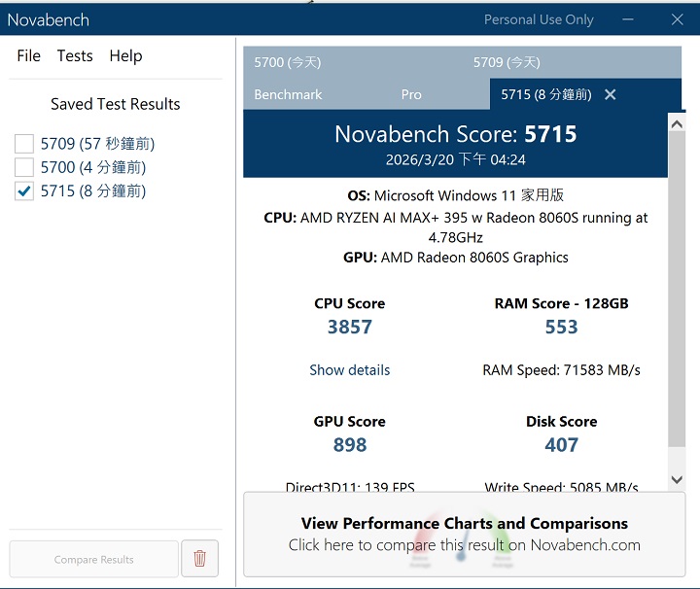Open the 5709 results tab
700x589 pixels.
(x=507, y=62)
